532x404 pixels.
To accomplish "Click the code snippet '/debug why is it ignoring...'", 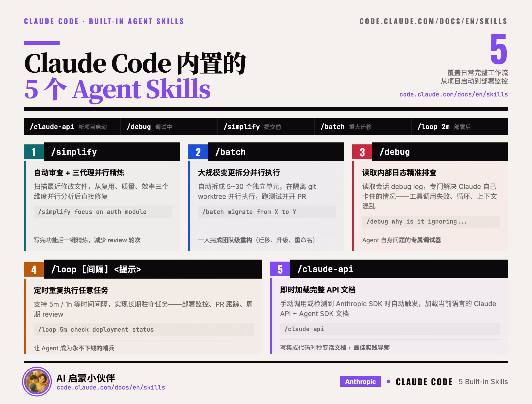I will coord(431,222).
